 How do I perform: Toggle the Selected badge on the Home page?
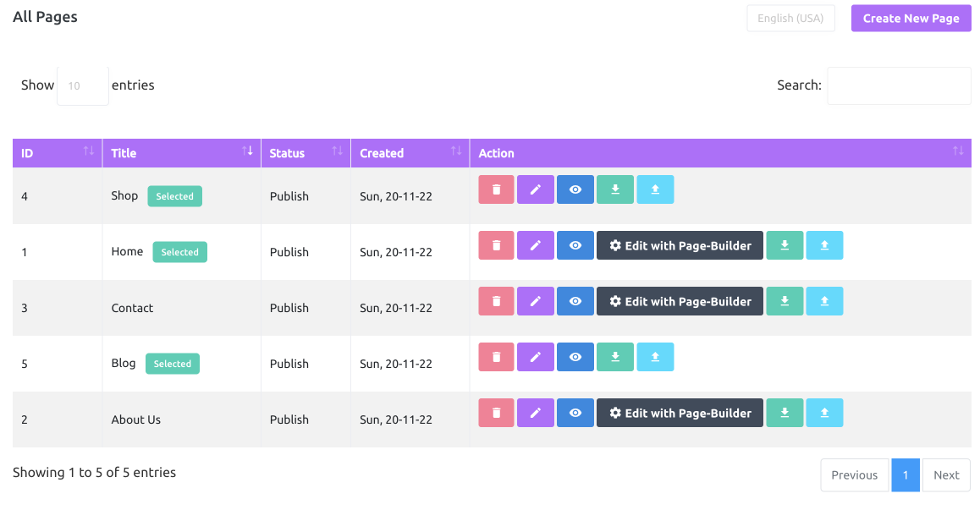(179, 251)
